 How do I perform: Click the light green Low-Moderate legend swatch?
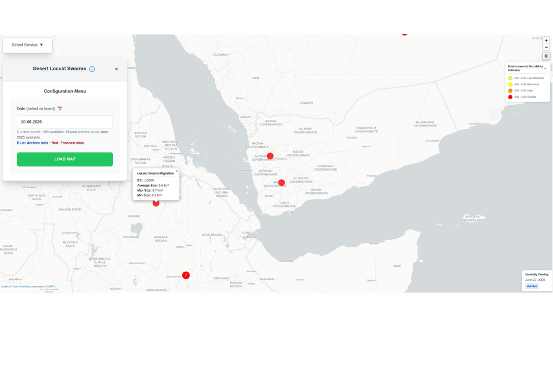coord(510,78)
